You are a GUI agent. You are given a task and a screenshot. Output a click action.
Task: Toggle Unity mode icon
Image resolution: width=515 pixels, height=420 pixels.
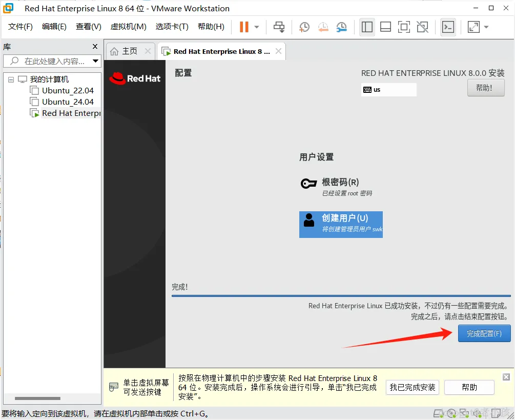click(422, 27)
